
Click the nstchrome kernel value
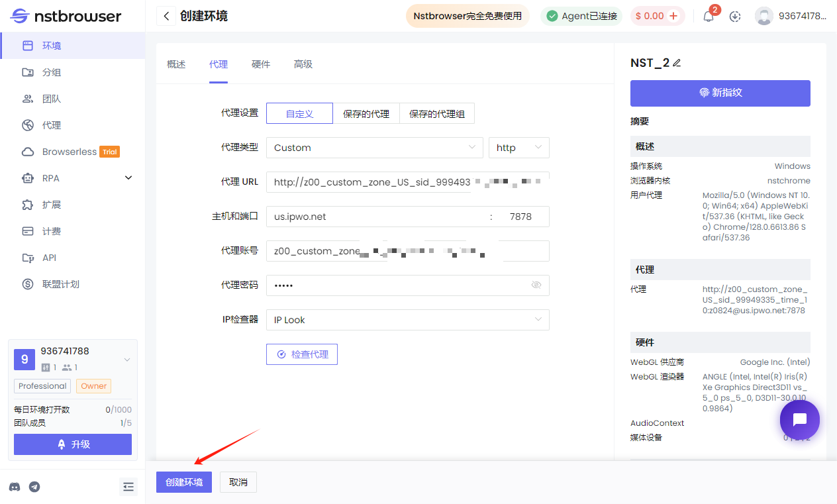tap(789, 181)
